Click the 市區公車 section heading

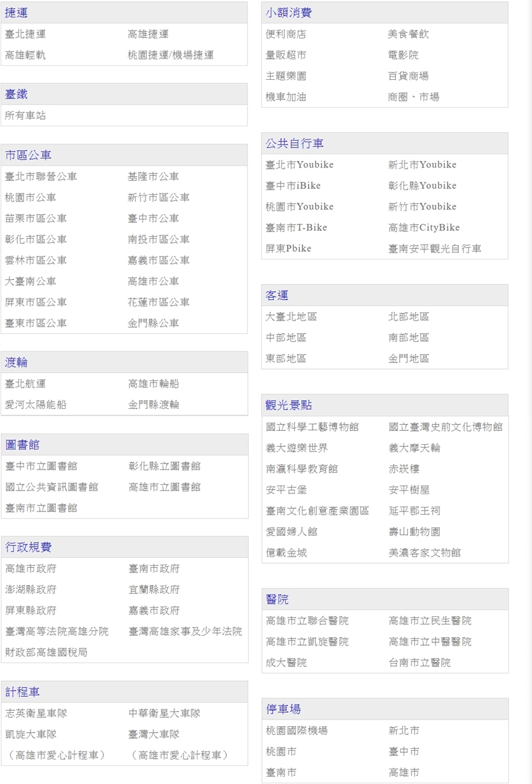point(28,156)
